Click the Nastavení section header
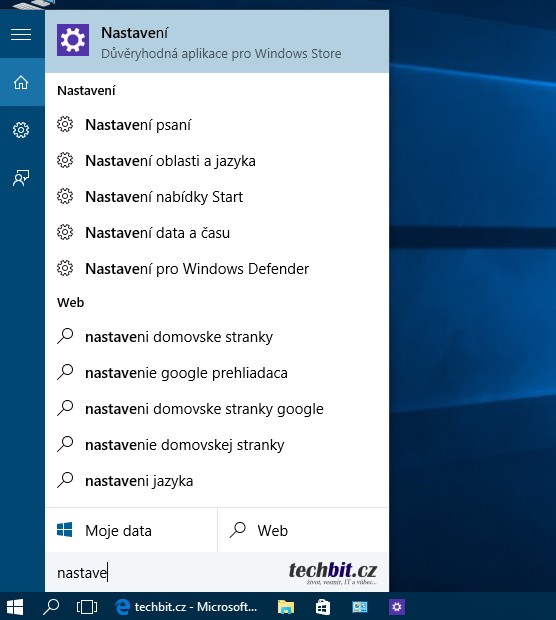Image resolution: width=556 pixels, height=620 pixels. 86,91
